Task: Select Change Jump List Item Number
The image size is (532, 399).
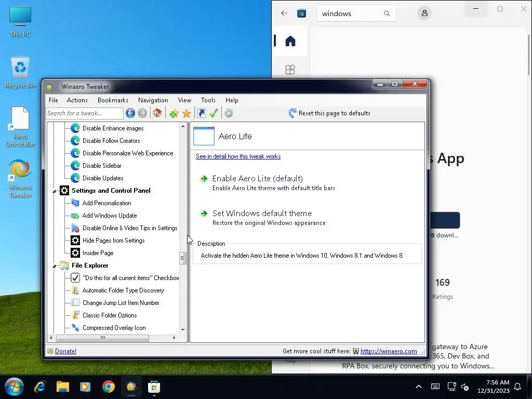Action: (121, 303)
